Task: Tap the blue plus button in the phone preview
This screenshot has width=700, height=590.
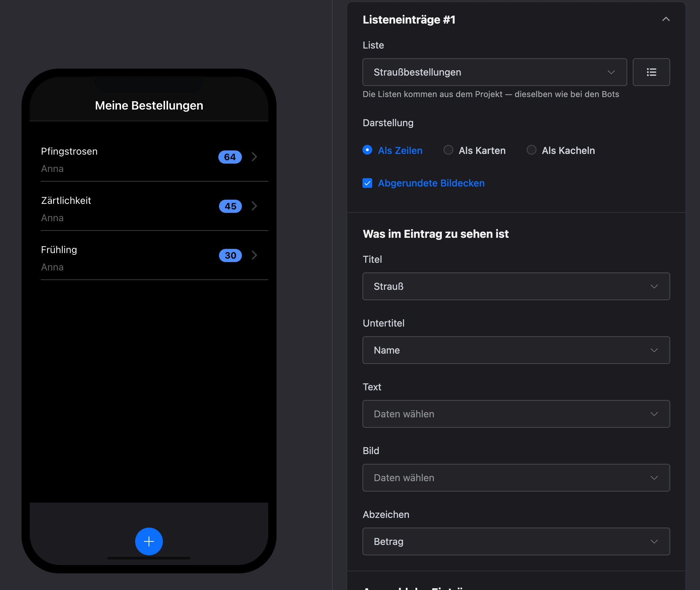Action: pos(149,541)
